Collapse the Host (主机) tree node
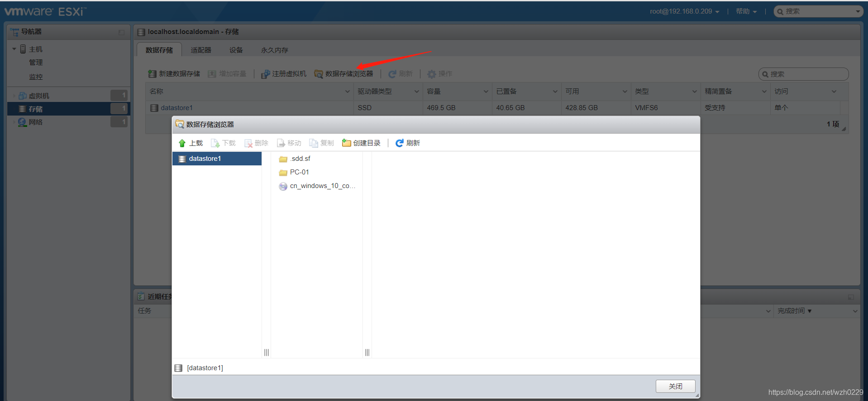This screenshot has width=868, height=401. coord(14,49)
